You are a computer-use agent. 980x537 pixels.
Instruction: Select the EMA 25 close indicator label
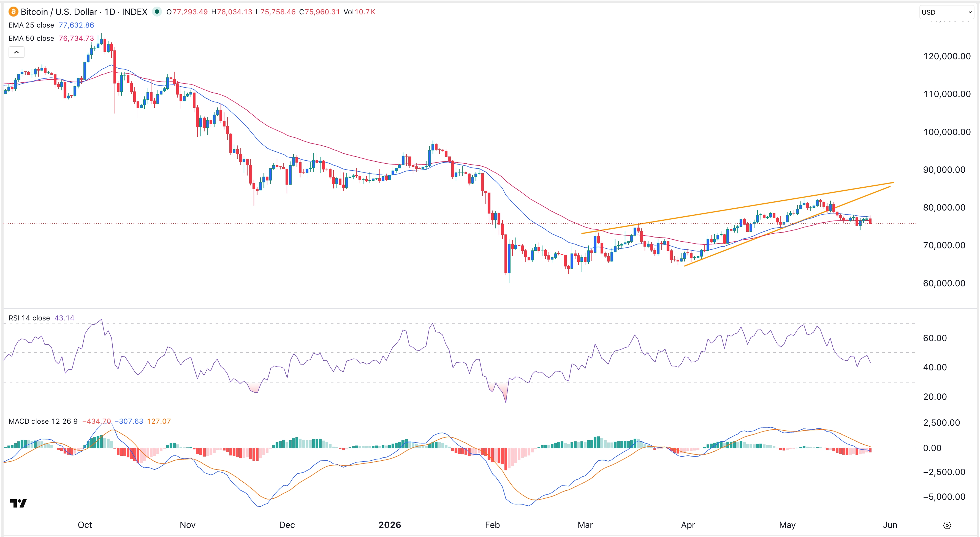point(31,25)
